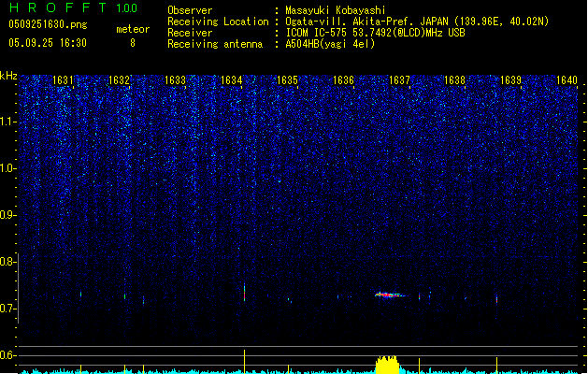Click time marker 1640
This screenshot has width=588, height=374.
point(566,80)
